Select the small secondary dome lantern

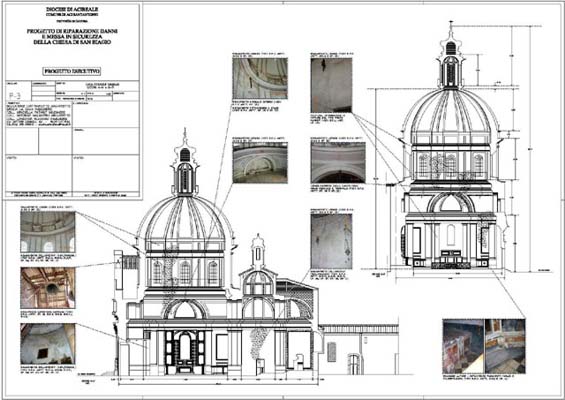point(258,252)
